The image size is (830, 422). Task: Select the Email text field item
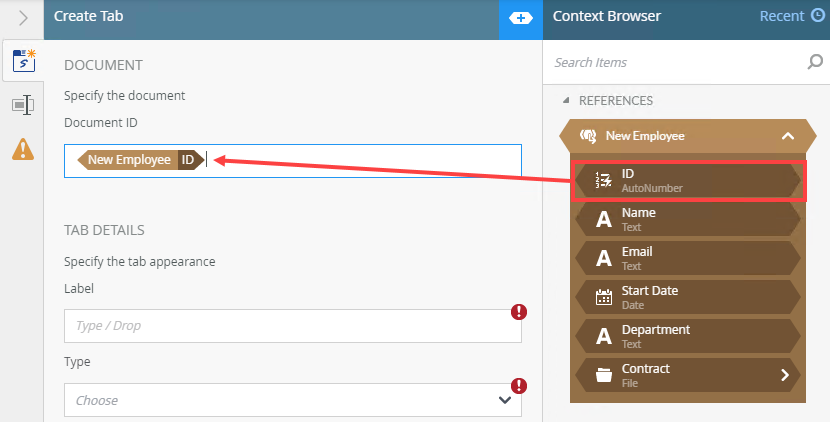tap(686, 258)
